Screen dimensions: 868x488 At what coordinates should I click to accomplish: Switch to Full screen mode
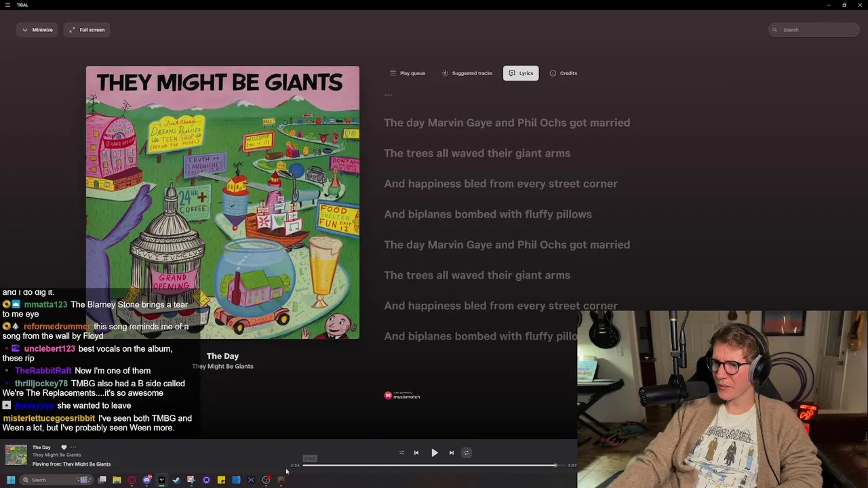(x=87, y=30)
